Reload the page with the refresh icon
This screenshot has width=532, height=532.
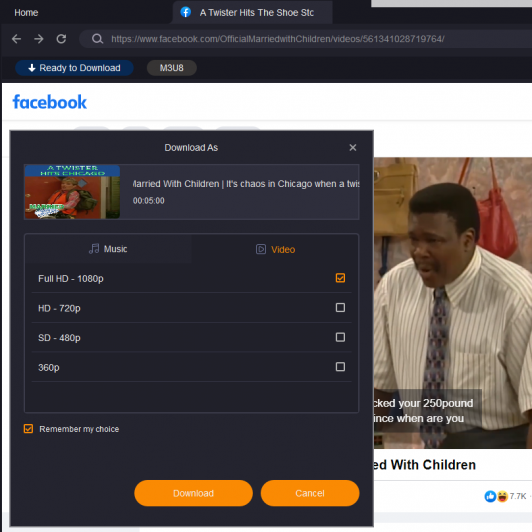pyautogui.click(x=61, y=39)
